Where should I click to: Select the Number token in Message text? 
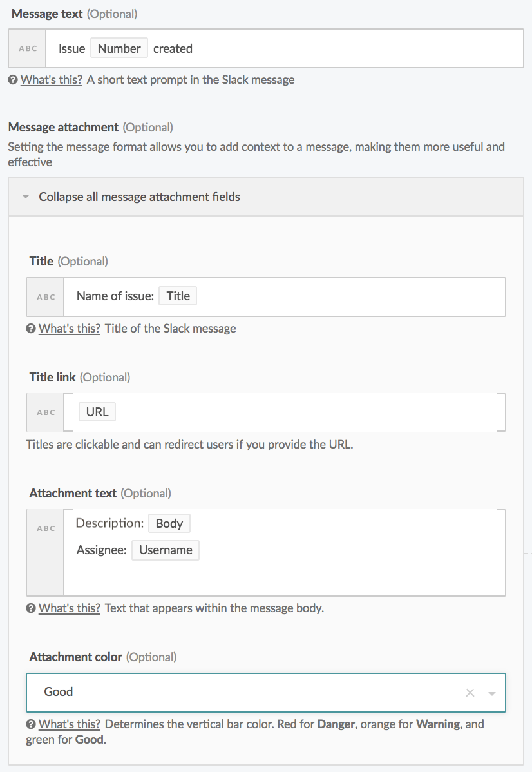click(x=119, y=48)
